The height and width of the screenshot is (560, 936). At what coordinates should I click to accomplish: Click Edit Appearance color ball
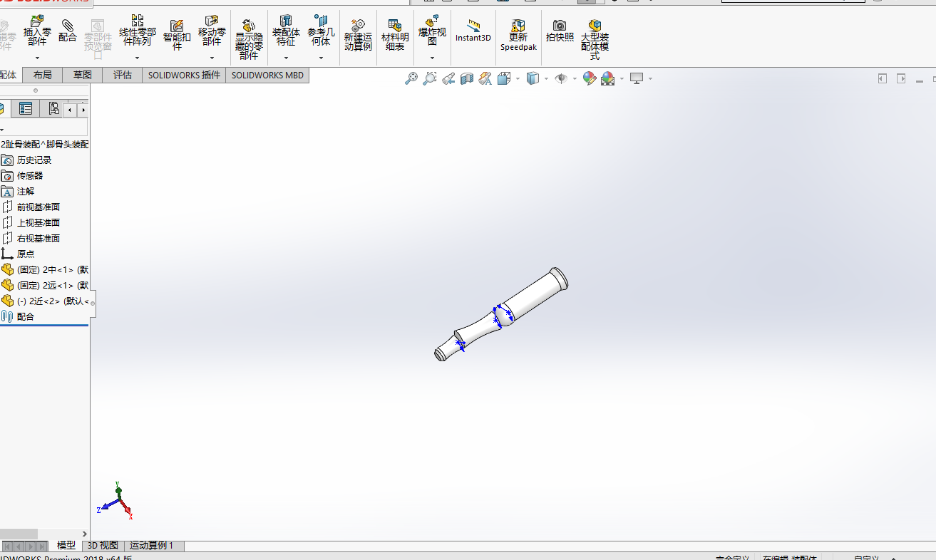click(589, 78)
